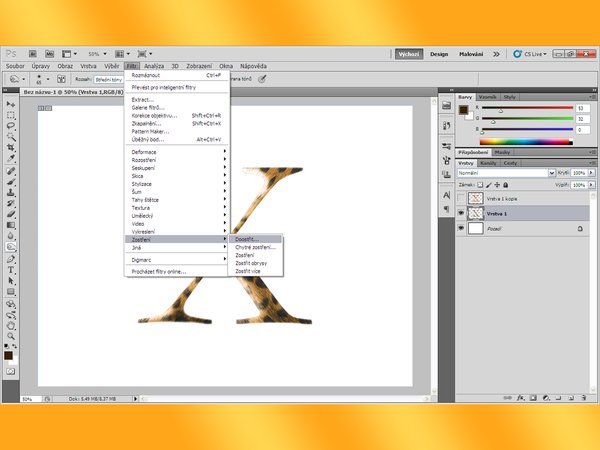Switch to the Malování workspace
This screenshot has width=600, height=450.
pos(471,54)
